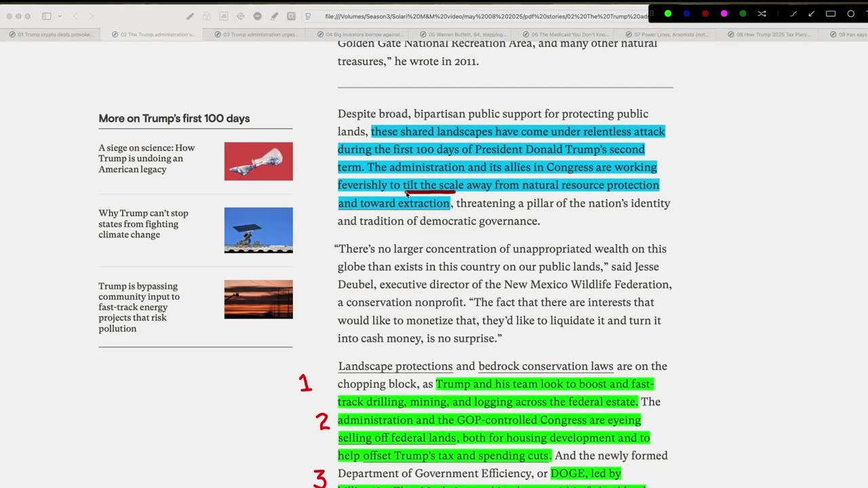Viewport: 868px width, 488px height.
Task: Click the picture-in-picture extension icon
Action: pos(291,16)
